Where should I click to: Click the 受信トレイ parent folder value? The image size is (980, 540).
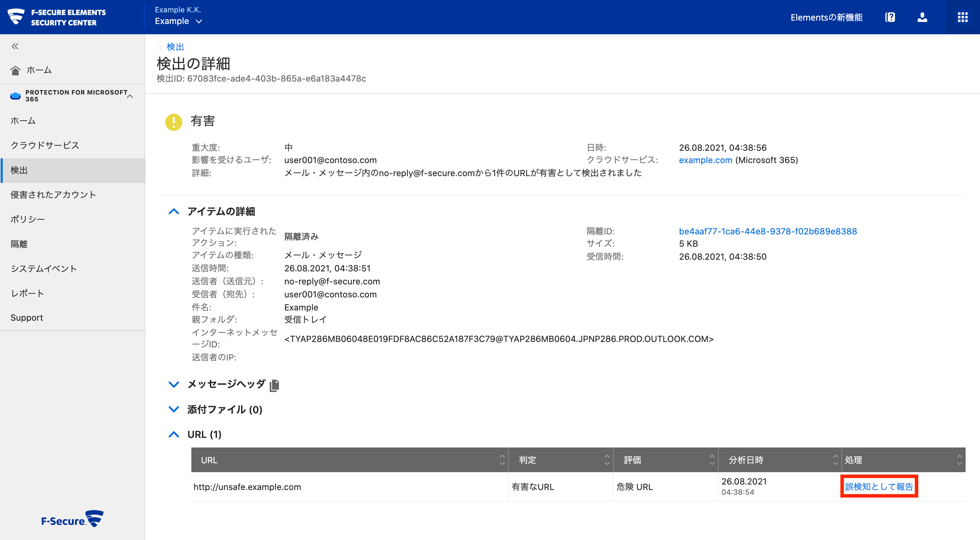305,319
